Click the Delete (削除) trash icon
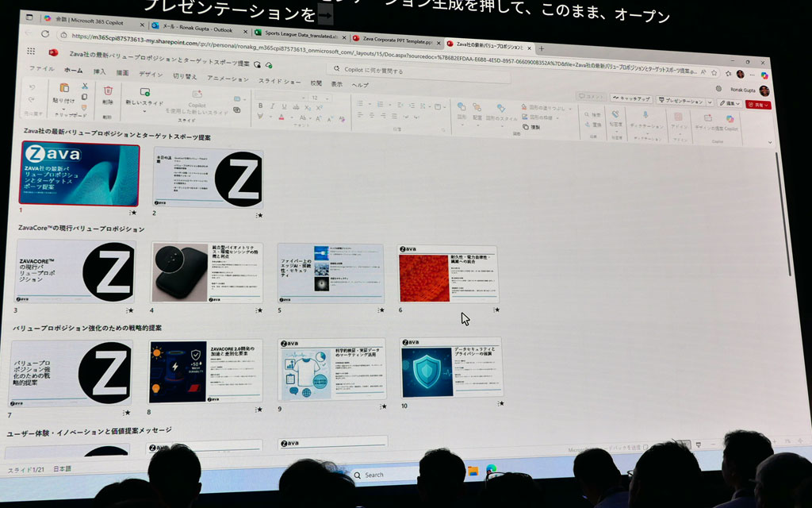Viewport: 812px width, 508px height. coord(108,90)
